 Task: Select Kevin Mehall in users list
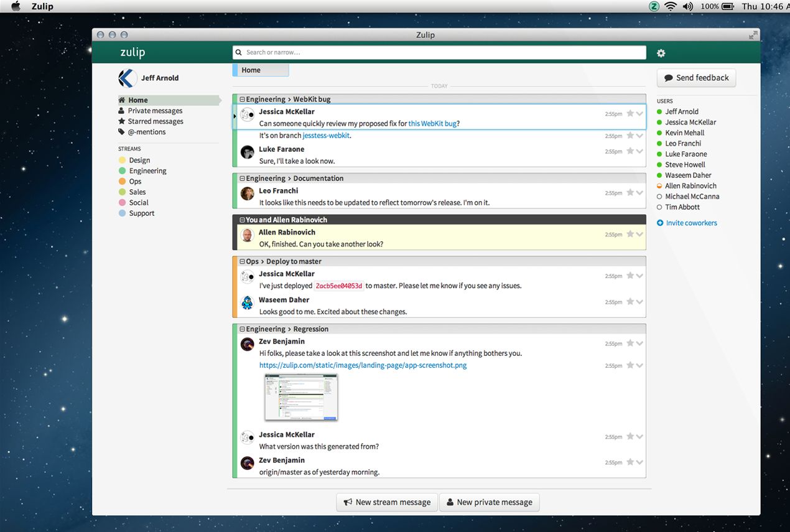pos(684,133)
